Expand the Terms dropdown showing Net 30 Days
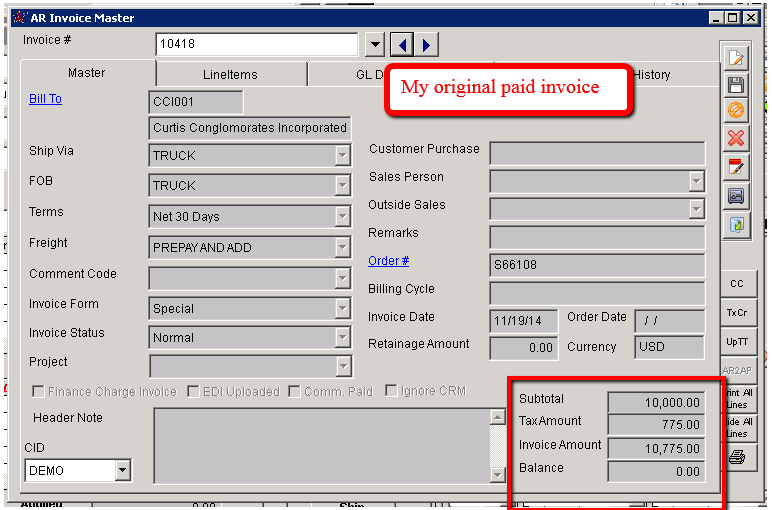772x510 pixels. click(342, 217)
